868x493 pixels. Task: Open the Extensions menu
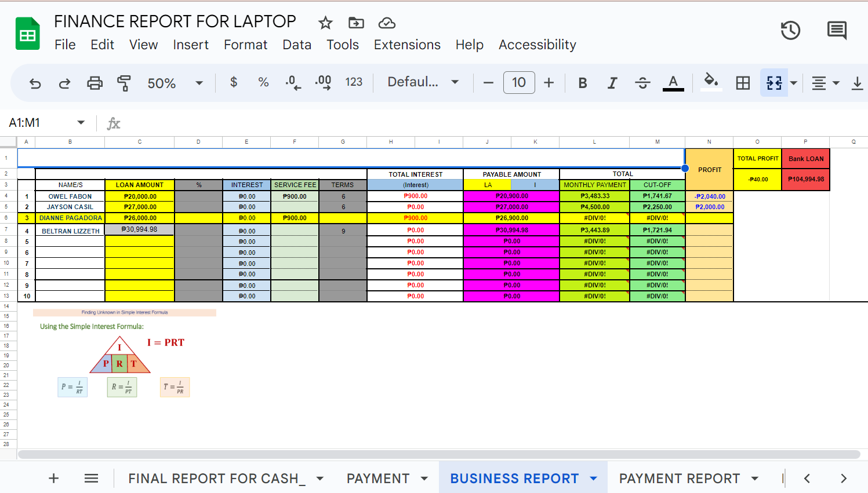pyautogui.click(x=407, y=45)
